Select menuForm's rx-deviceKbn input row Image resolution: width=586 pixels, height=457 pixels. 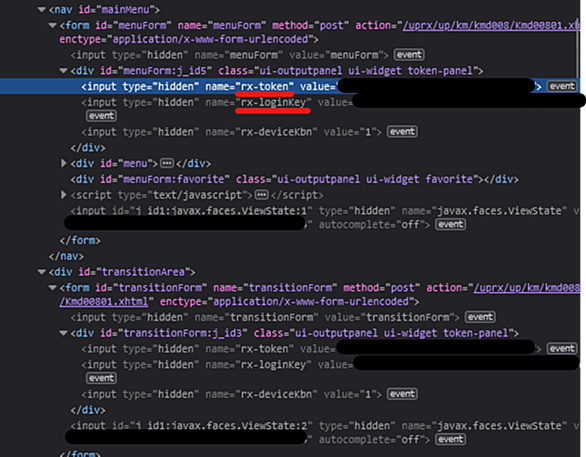point(231,132)
